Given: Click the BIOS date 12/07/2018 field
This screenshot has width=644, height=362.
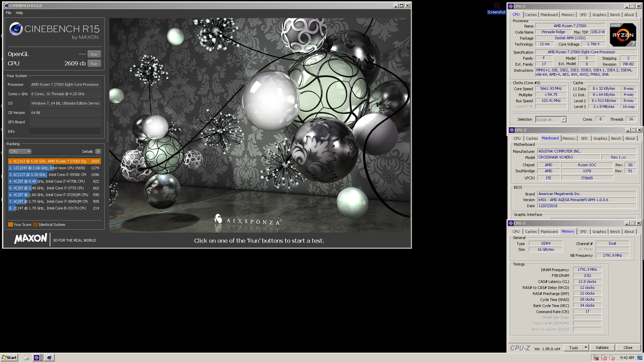Looking at the screenshot, I should coord(587,206).
